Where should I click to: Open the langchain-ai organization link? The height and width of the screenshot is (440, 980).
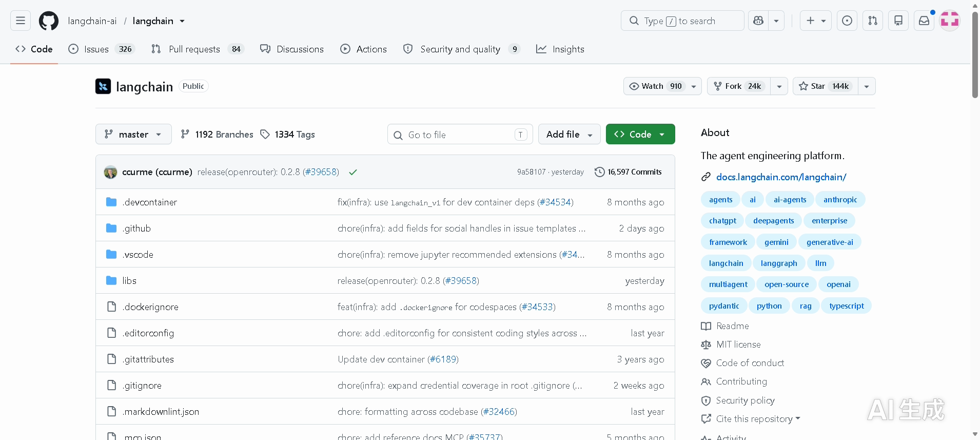click(92, 21)
